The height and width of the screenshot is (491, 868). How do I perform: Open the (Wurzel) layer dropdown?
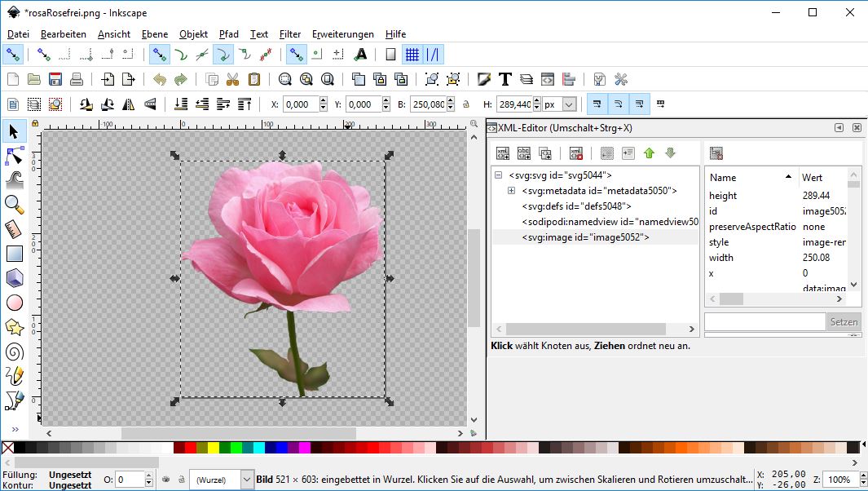247,480
